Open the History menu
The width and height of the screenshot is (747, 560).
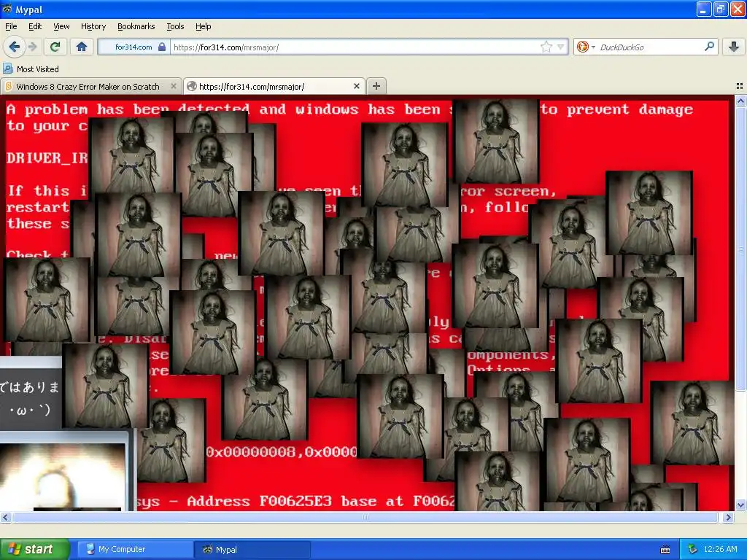[x=93, y=26]
